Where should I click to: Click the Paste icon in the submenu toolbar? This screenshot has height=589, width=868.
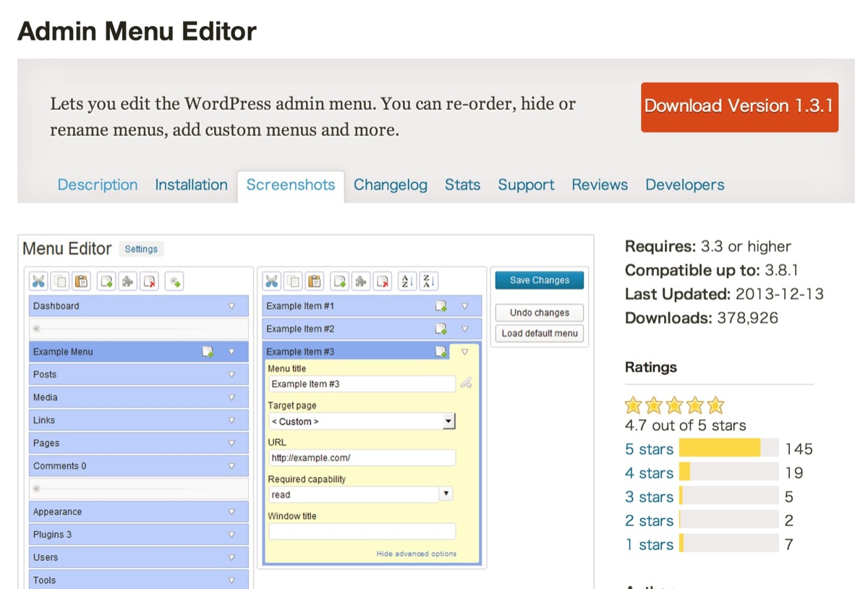tap(315, 281)
